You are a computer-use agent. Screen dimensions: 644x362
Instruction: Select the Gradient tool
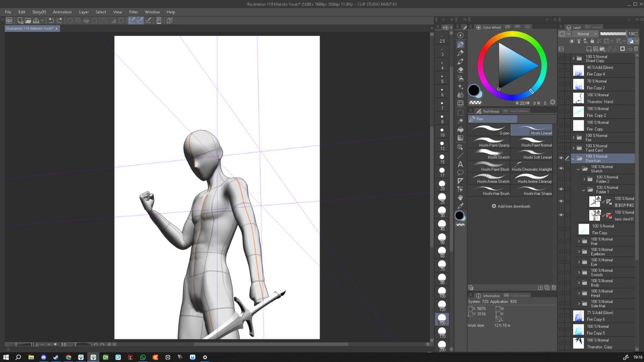tap(460, 138)
